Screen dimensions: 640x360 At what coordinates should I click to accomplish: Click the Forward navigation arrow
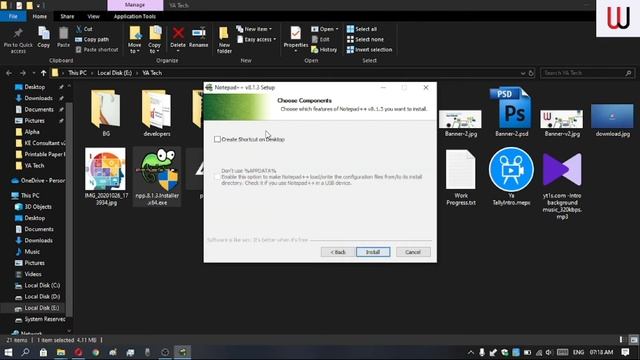coord(23,73)
